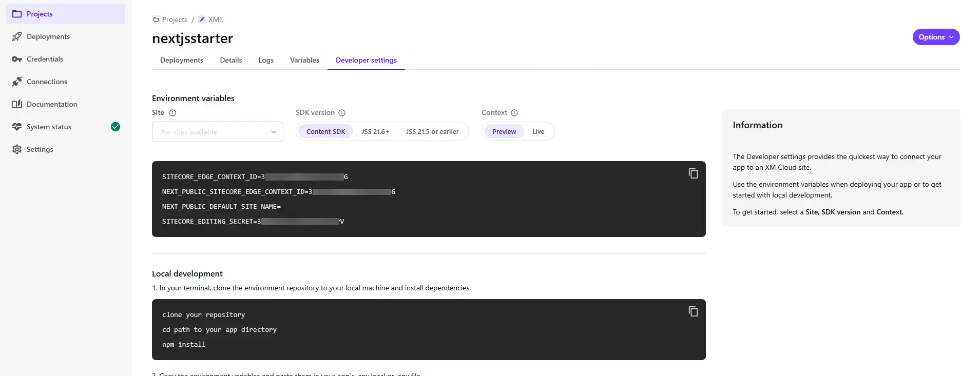The image size is (980, 376).
Task: Click the Deployments rocket icon
Action: pyautogui.click(x=17, y=36)
